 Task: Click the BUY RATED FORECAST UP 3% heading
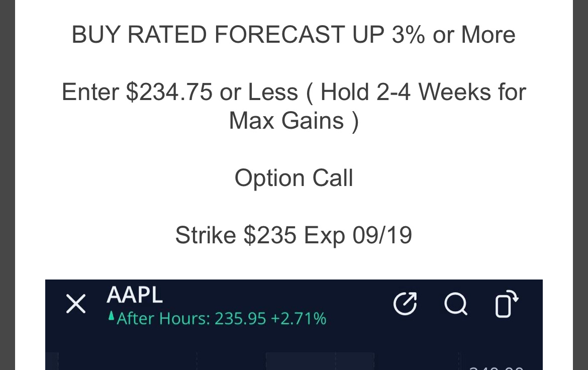click(x=293, y=35)
